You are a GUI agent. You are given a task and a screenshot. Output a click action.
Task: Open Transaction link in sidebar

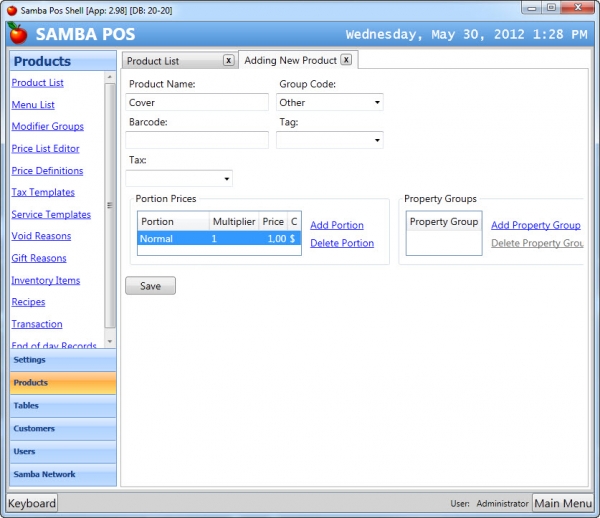[37, 324]
